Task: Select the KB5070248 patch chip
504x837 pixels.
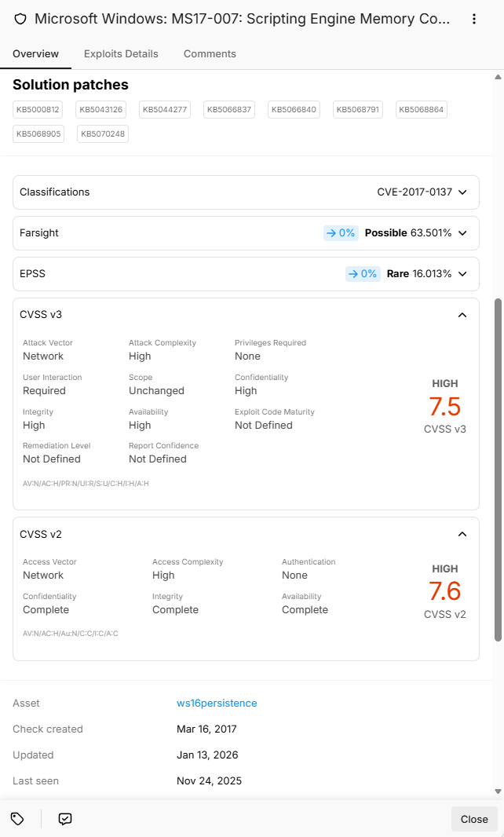Action: pos(103,134)
